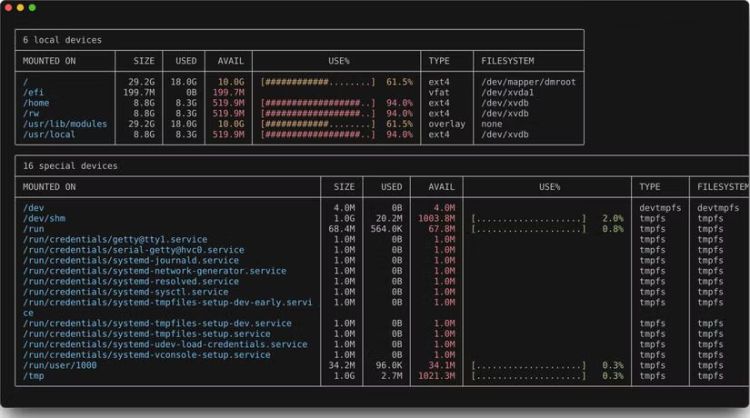Click the 1003.8M available value
This screenshot has width=750, height=418.
pyautogui.click(x=435, y=218)
